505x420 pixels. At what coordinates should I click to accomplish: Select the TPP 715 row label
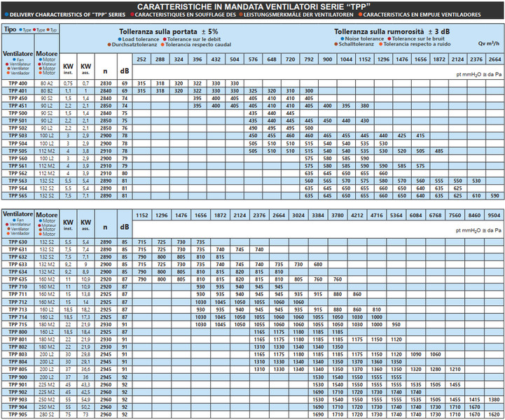tap(18, 324)
